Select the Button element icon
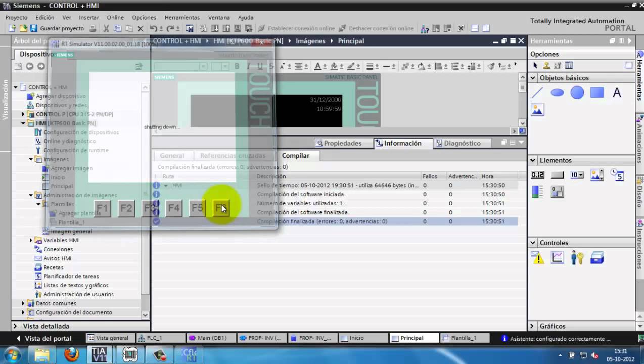Screen dimensions: 644x364 557,175
